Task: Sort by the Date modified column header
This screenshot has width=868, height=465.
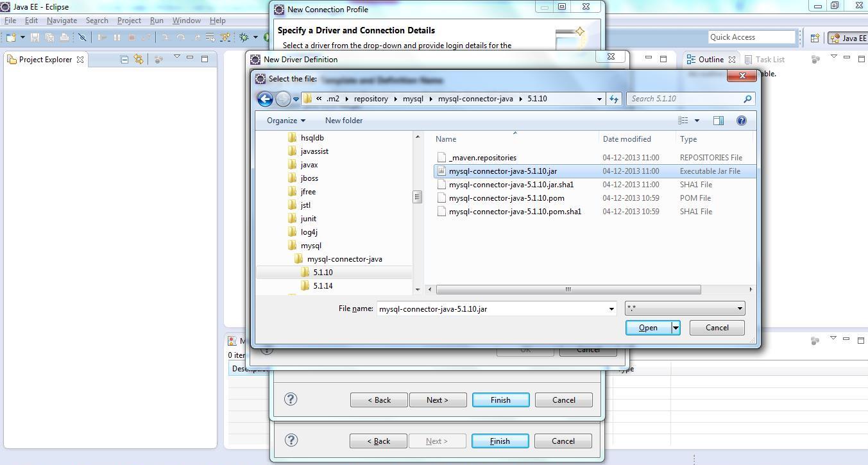Action: pyautogui.click(x=627, y=139)
